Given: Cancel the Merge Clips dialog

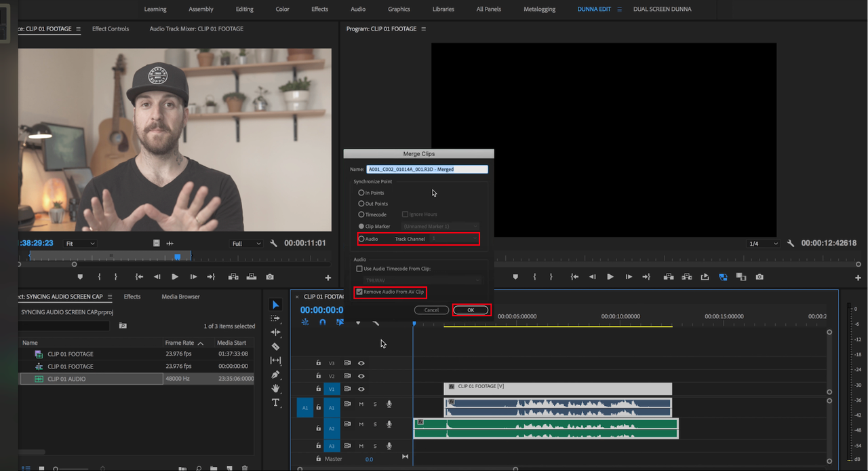Looking at the screenshot, I should [x=431, y=310].
